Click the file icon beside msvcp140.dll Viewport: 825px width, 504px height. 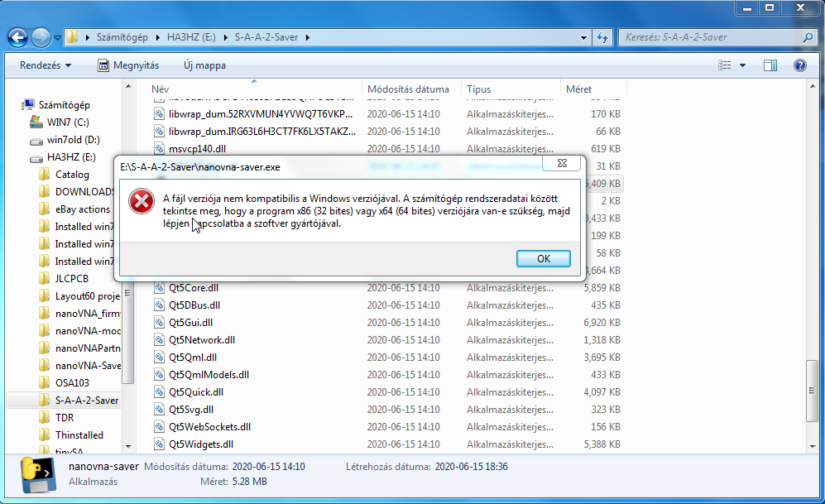coord(159,149)
